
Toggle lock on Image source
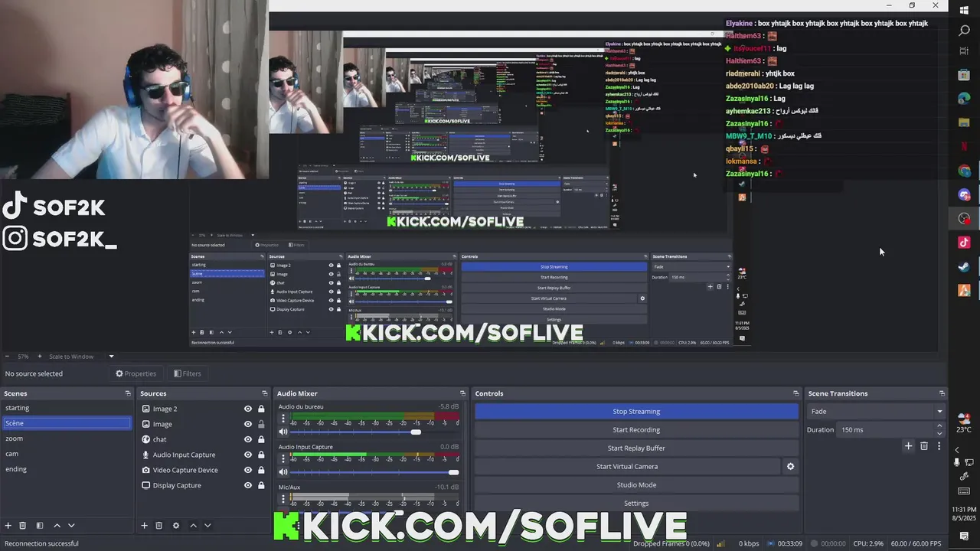[x=261, y=424]
